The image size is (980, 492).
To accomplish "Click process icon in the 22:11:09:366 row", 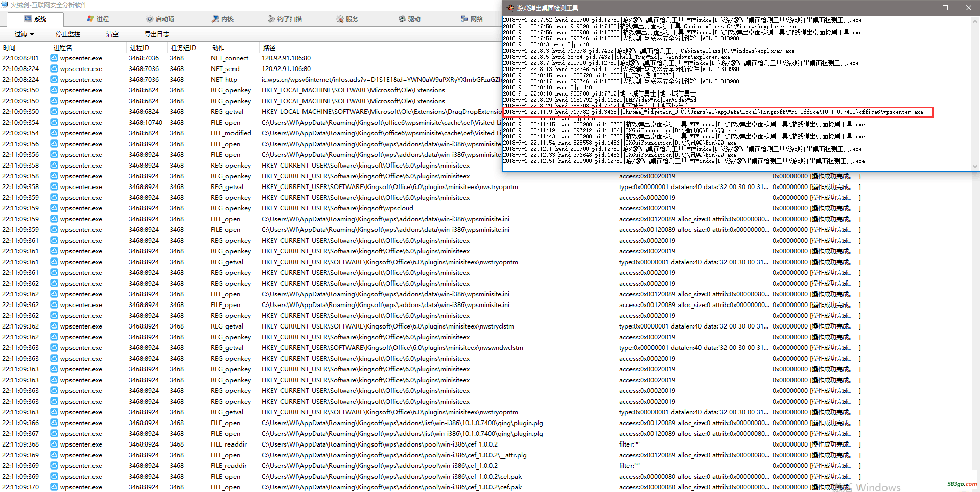I will tap(54, 423).
